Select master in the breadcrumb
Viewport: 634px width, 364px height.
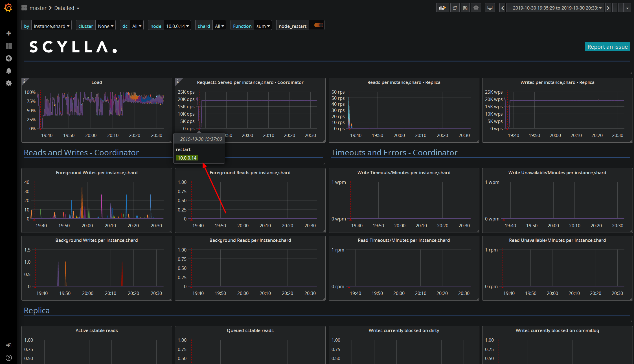(38, 8)
